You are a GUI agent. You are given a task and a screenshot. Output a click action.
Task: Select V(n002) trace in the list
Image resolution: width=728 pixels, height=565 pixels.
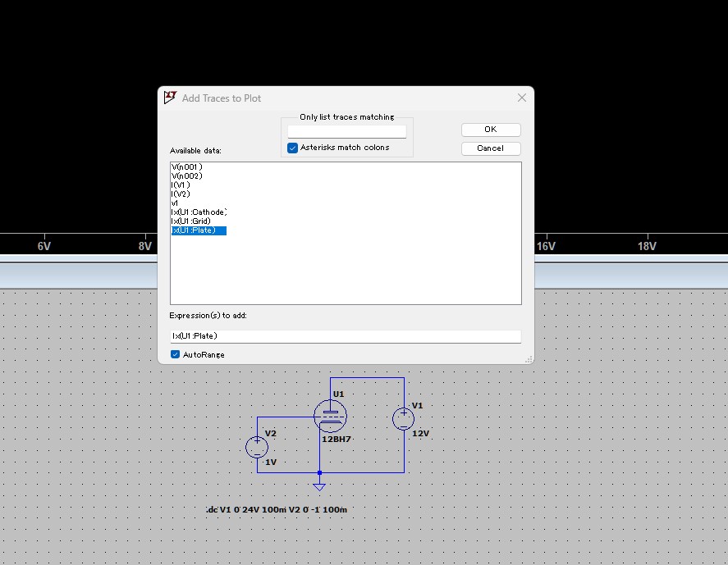186,176
